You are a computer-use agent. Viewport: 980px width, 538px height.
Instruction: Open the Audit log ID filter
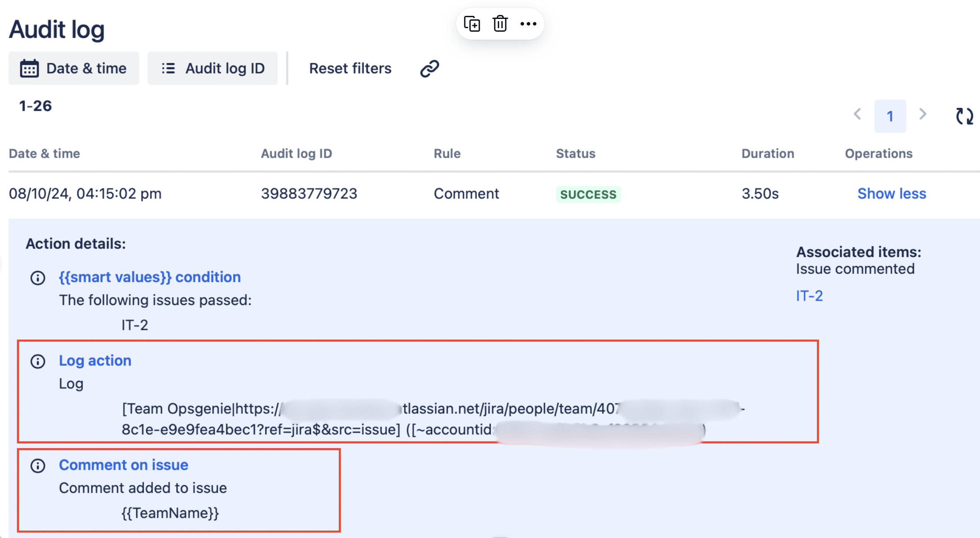coord(213,68)
